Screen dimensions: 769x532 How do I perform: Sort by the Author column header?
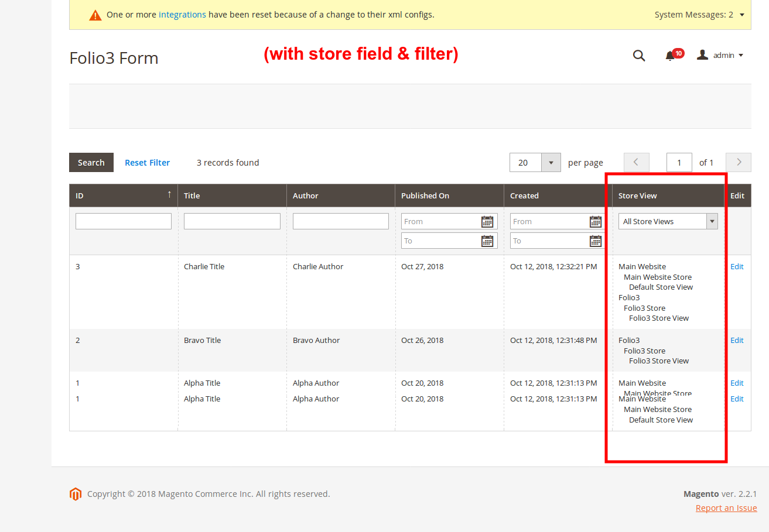pos(341,195)
